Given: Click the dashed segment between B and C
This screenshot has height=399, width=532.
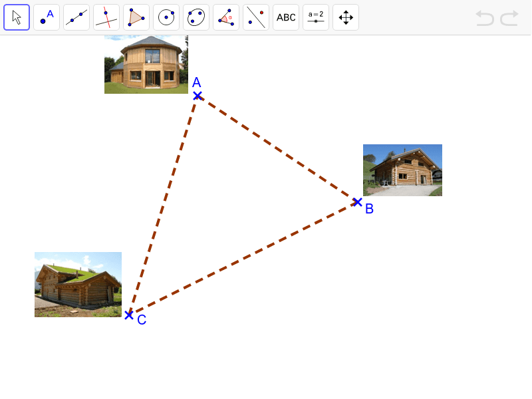Looking at the screenshot, I should (243, 258).
